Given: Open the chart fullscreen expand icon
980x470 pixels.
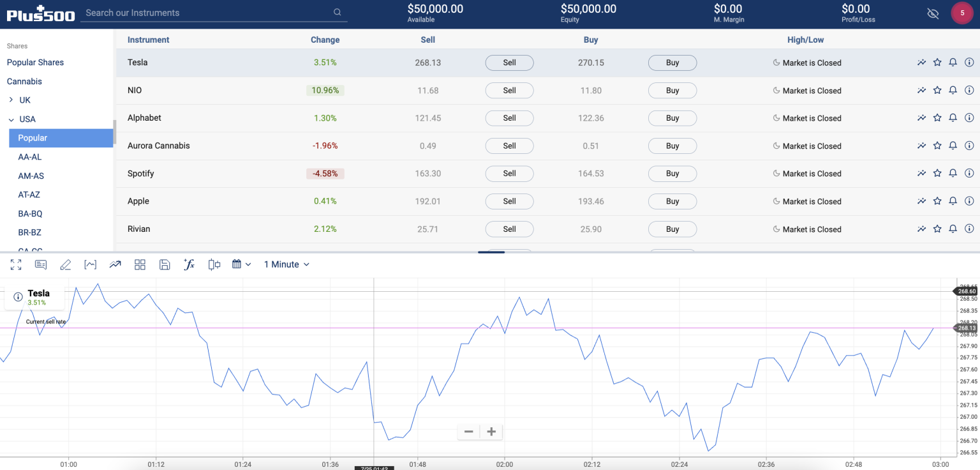Looking at the screenshot, I should pos(15,264).
